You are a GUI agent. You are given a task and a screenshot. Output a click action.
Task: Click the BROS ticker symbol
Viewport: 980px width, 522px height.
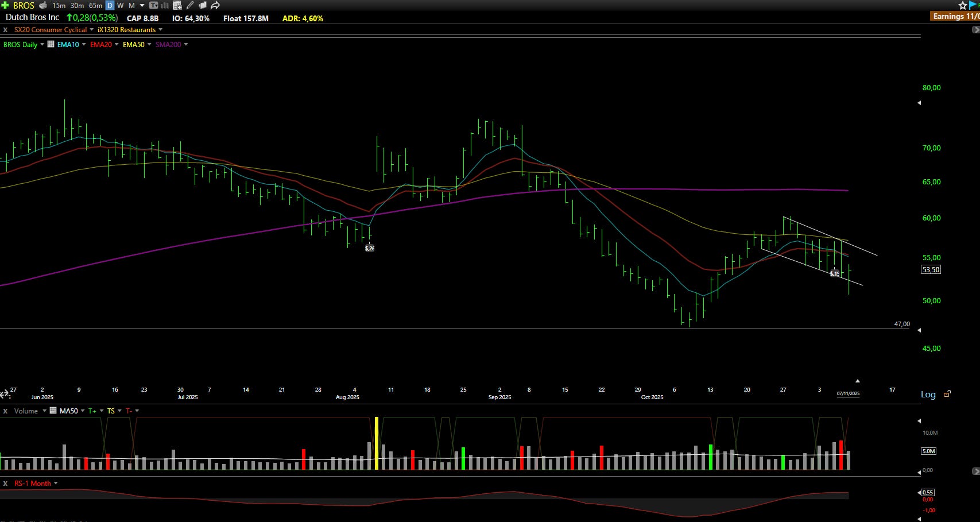(24, 5)
